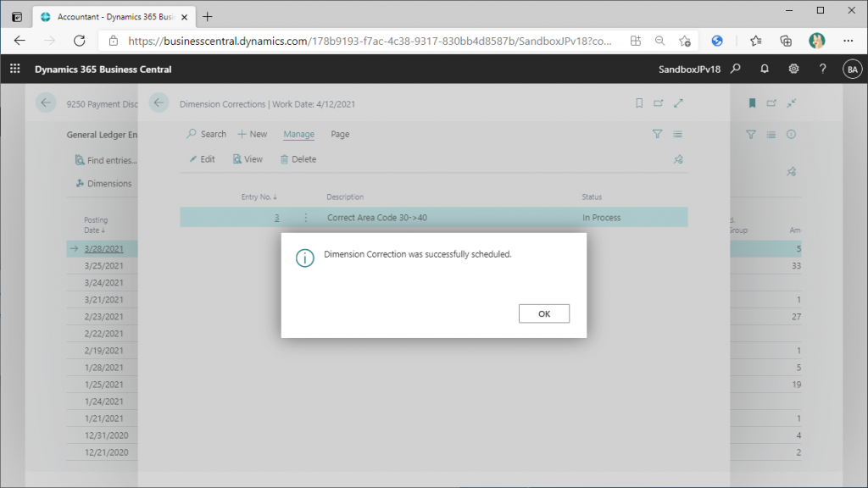Open the help question mark
The width and height of the screenshot is (868, 488).
pyautogui.click(x=822, y=69)
